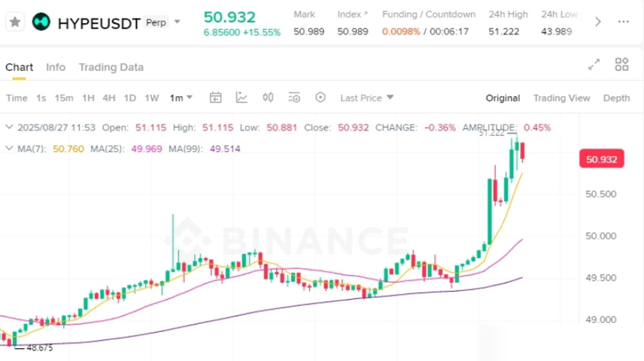644x361 pixels.
Task: Open the multi-chart grid layout icon
Action: click(x=621, y=64)
